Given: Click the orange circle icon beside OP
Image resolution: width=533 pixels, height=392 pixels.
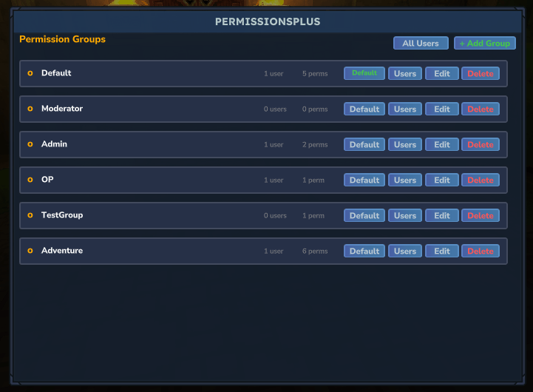Looking at the screenshot, I should point(30,180).
